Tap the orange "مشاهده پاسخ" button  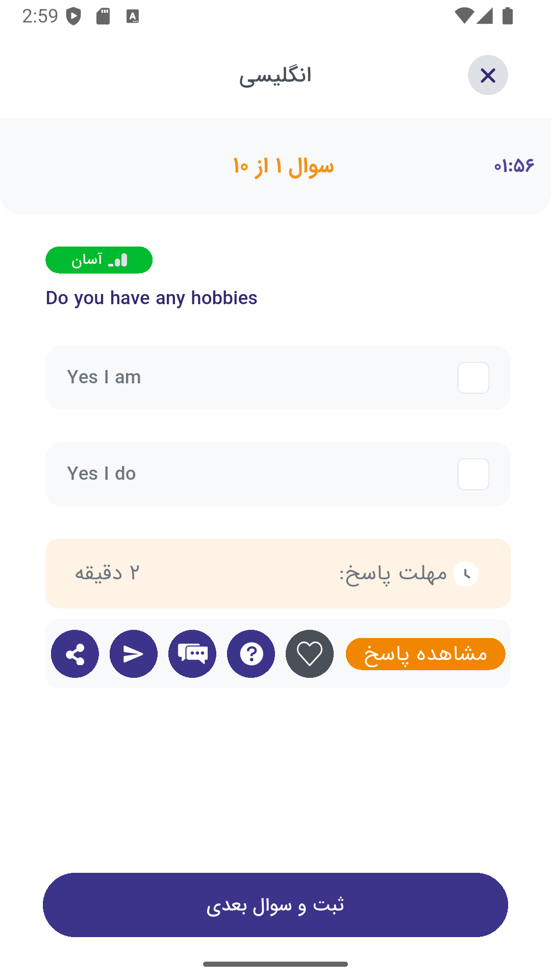pyautogui.click(x=425, y=654)
